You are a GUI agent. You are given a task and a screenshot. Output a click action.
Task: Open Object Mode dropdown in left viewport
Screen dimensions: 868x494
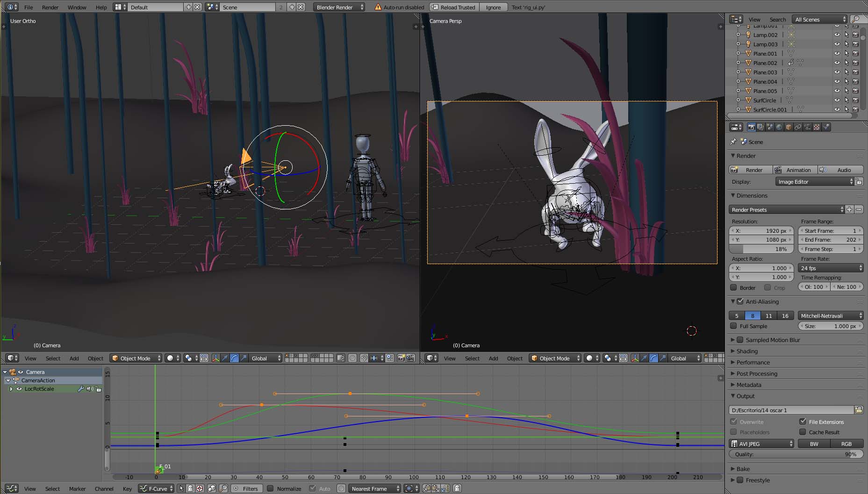click(x=136, y=358)
